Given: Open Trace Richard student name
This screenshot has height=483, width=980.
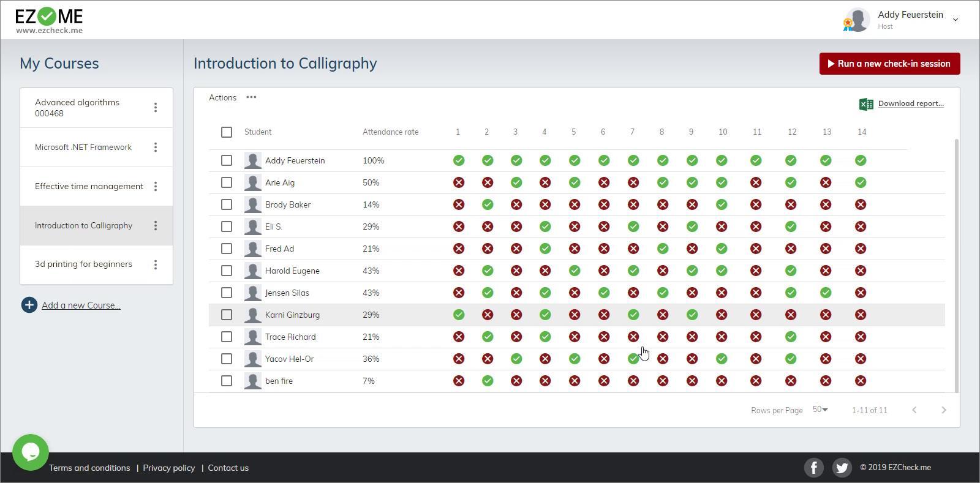Looking at the screenshot, I should coord(290,337).
